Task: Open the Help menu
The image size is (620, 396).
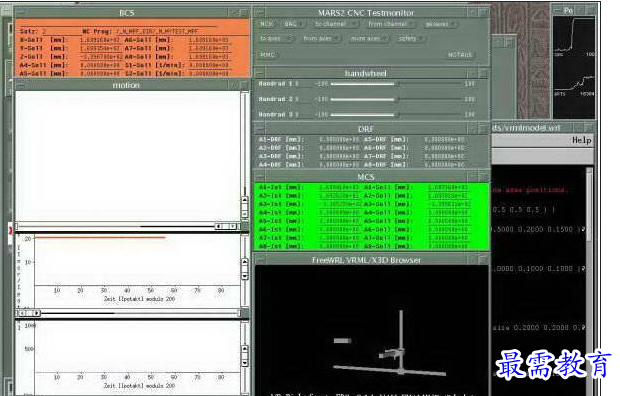Action: point(581,140)
